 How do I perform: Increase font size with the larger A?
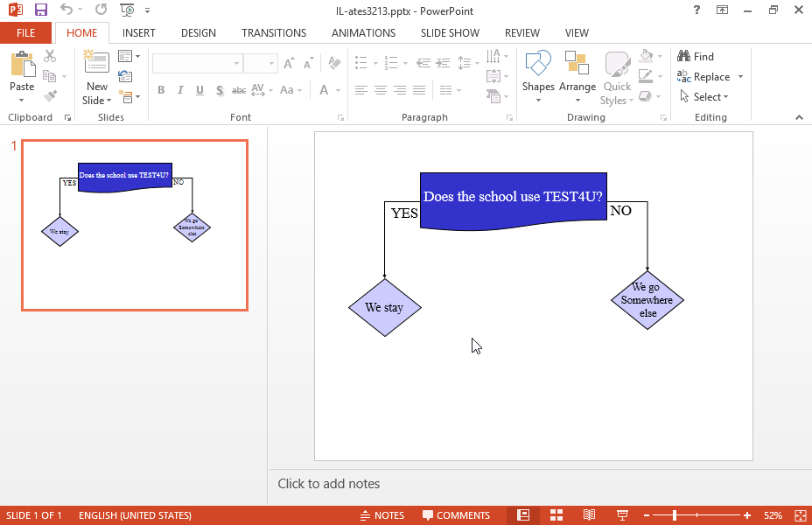click(289, 63)
